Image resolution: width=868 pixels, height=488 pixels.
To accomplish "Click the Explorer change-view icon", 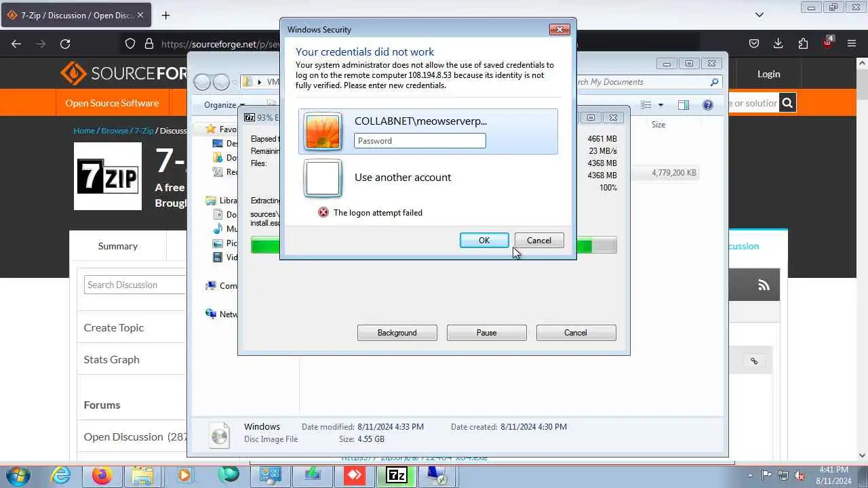I will coord(646,105).
